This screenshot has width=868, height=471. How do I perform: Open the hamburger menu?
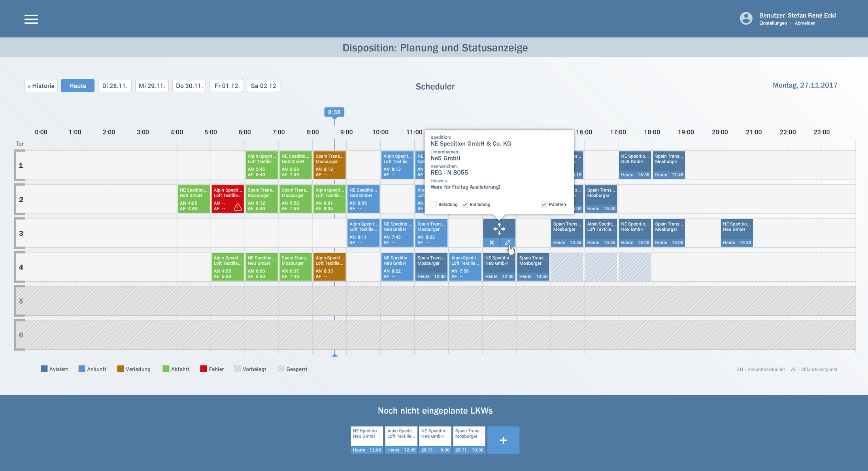[x=31, y=19]
